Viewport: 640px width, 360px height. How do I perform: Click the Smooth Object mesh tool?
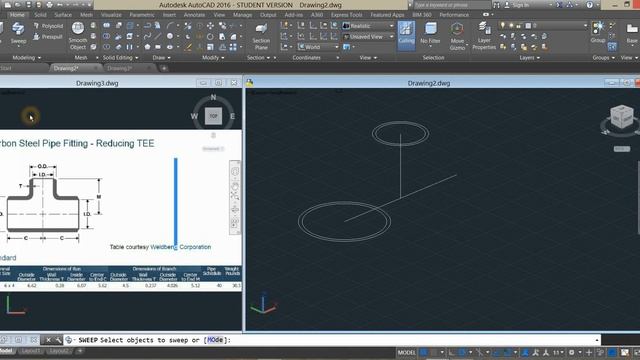(78, 36)
